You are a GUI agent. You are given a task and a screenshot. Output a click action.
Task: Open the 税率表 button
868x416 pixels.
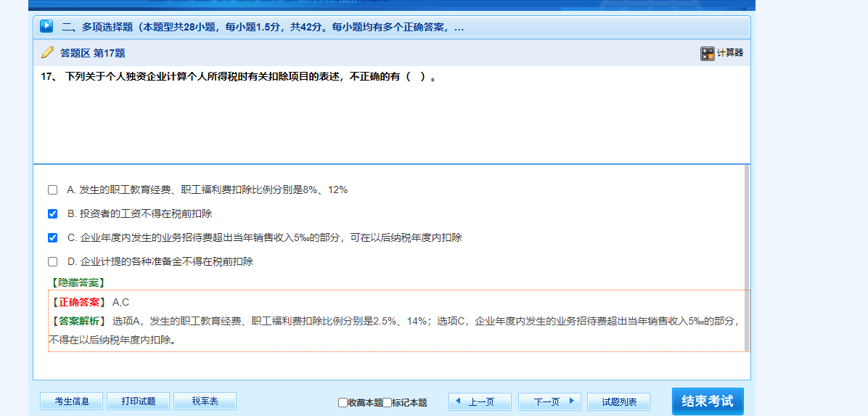(205, 401)
